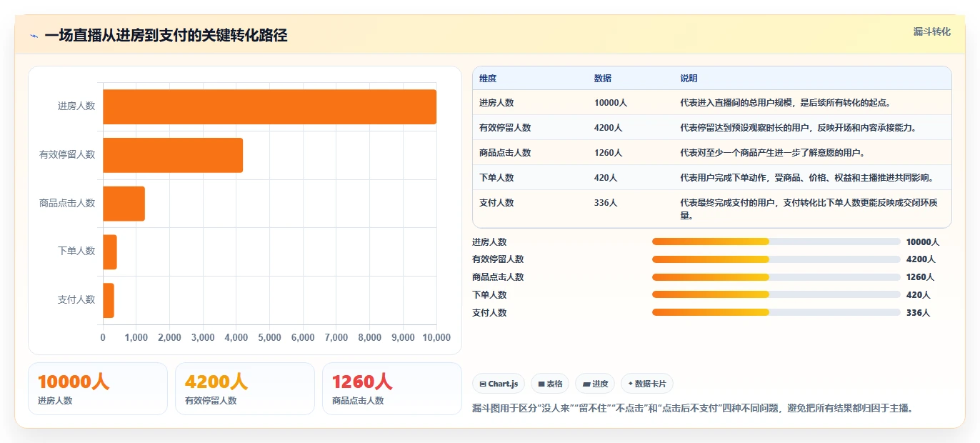
Task: Click the 进房人数 label on the chart's y-axis
Action: click(76, 106)
